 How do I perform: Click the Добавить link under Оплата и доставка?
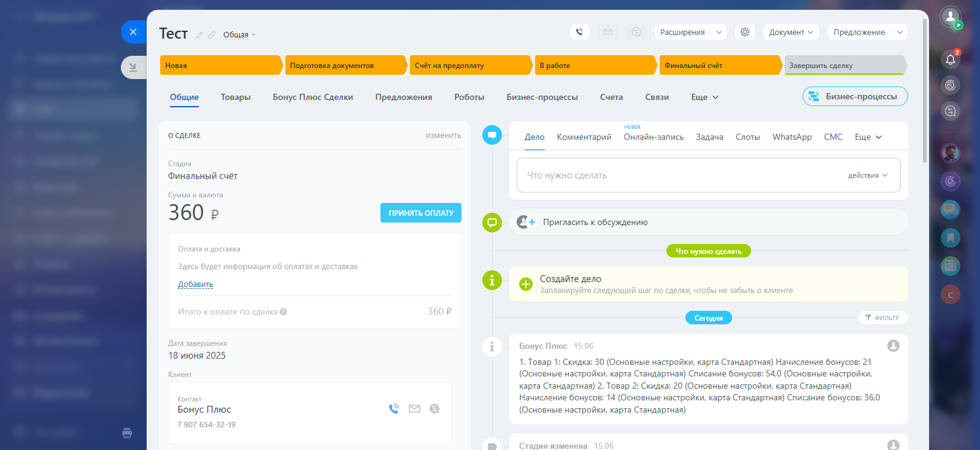195,284
